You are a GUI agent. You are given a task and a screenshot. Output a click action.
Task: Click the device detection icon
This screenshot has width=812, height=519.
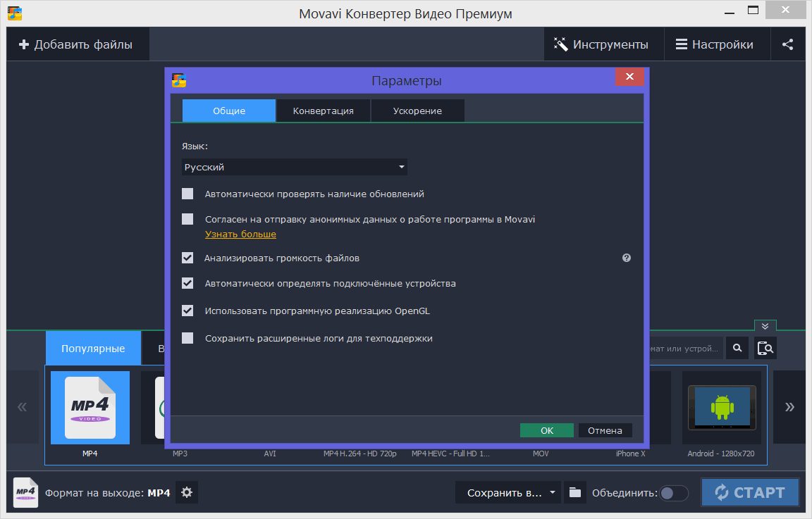click(x=765, y=349)
